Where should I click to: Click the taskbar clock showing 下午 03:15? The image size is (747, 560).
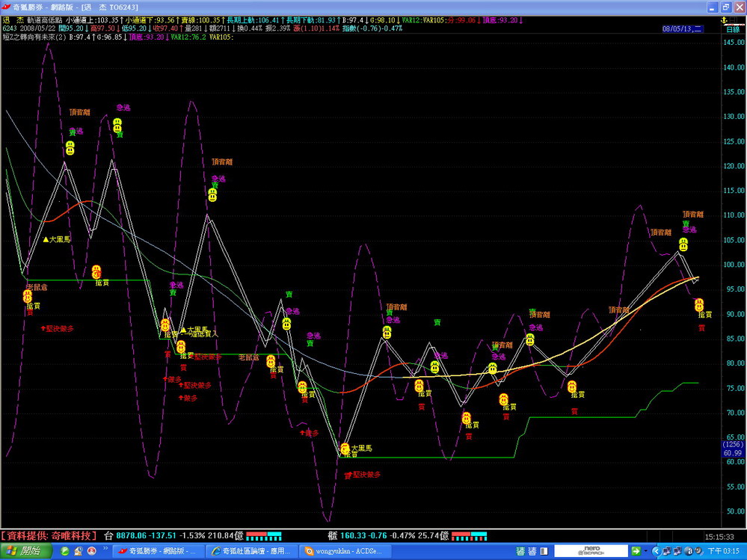(x=723, y=551)
